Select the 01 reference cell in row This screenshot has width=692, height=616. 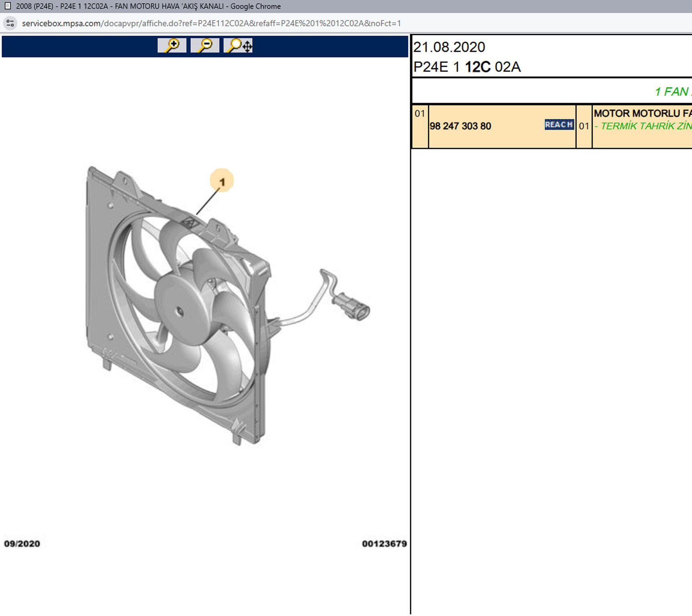(x=420, y=114)
